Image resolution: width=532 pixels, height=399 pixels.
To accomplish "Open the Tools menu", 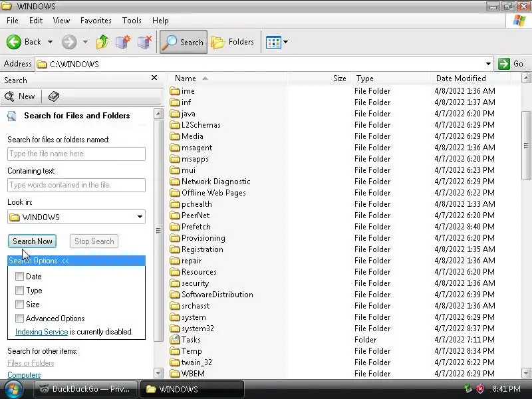I will click(132, 21).
